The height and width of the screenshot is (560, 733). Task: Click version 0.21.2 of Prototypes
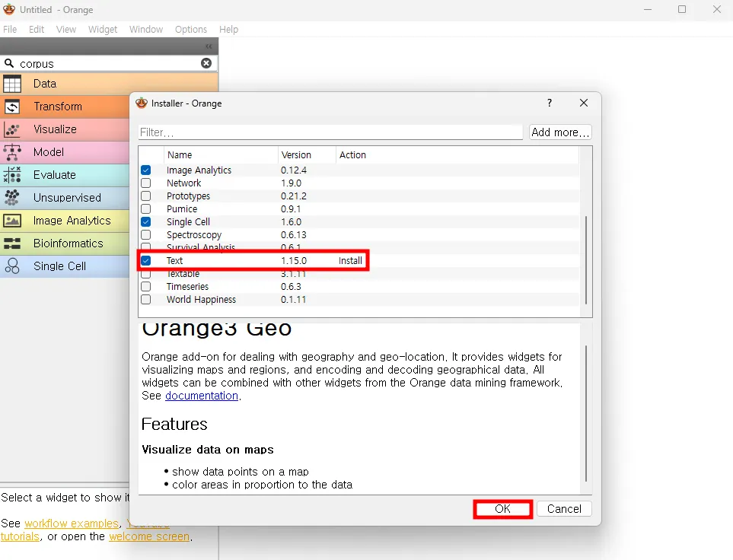pos(294,196)
